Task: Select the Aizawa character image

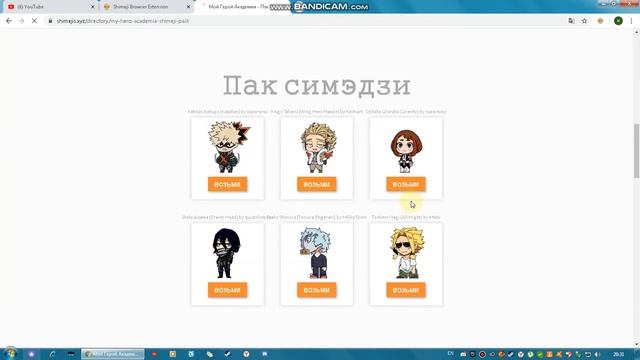Action: click(227, 253)
